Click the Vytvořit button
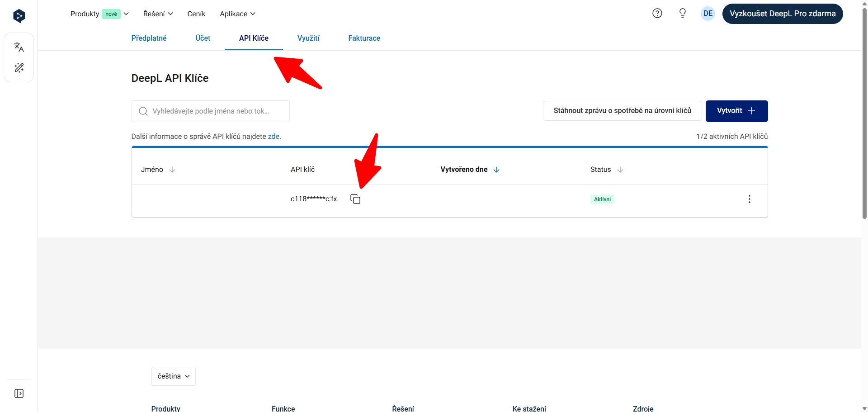This screenshot has width=868, height=412. point(737,111)
